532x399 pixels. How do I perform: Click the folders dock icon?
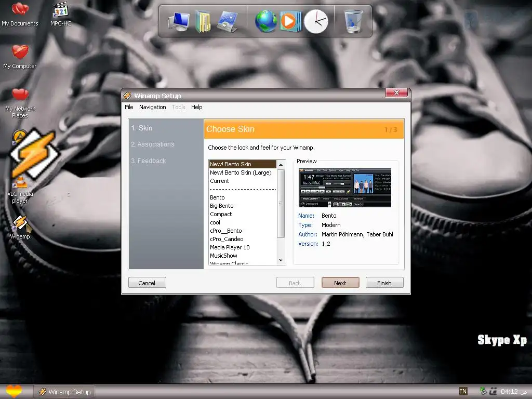coord(203,22)
